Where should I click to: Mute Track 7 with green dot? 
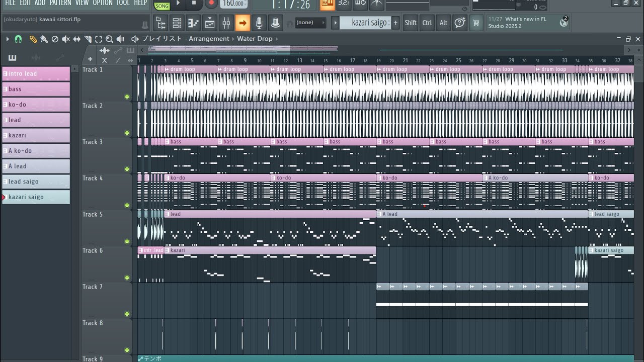click(x=127, y=314)
